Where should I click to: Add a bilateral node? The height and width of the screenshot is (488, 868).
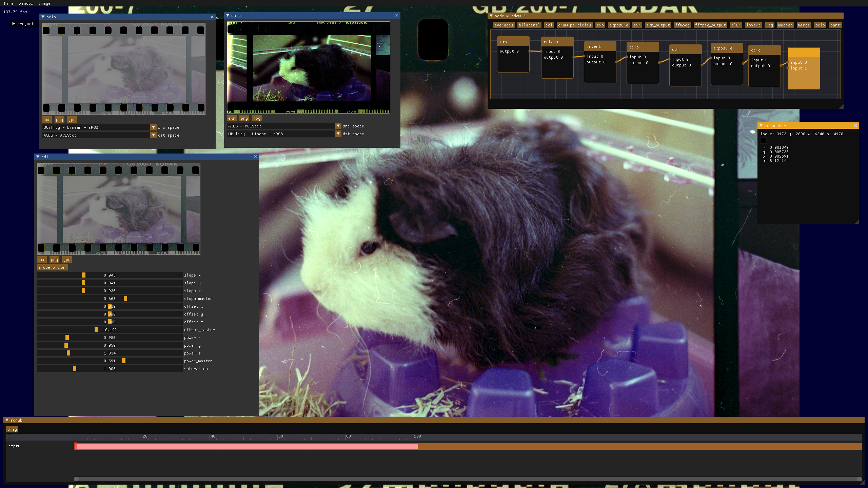[x=529, y=25]
